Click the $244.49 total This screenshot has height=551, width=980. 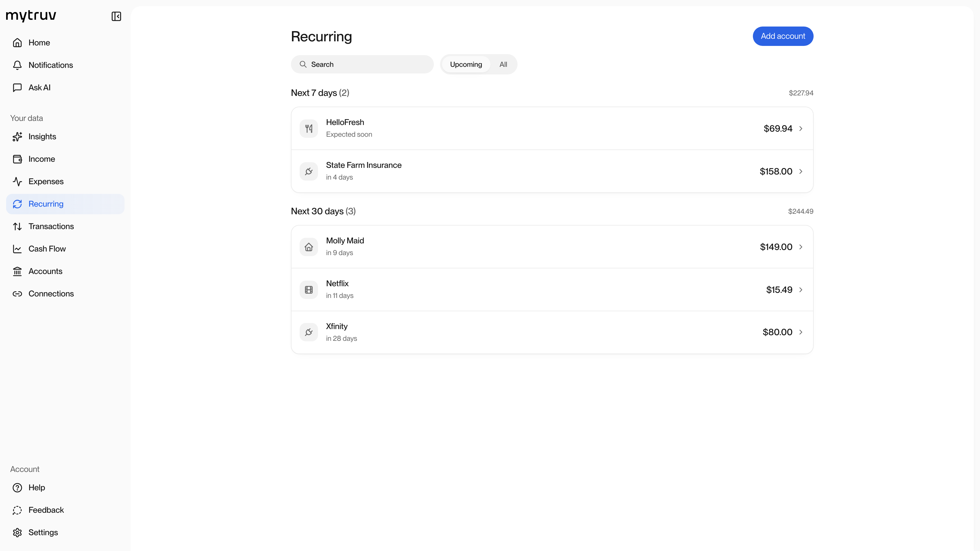click(x=800, y=211)
